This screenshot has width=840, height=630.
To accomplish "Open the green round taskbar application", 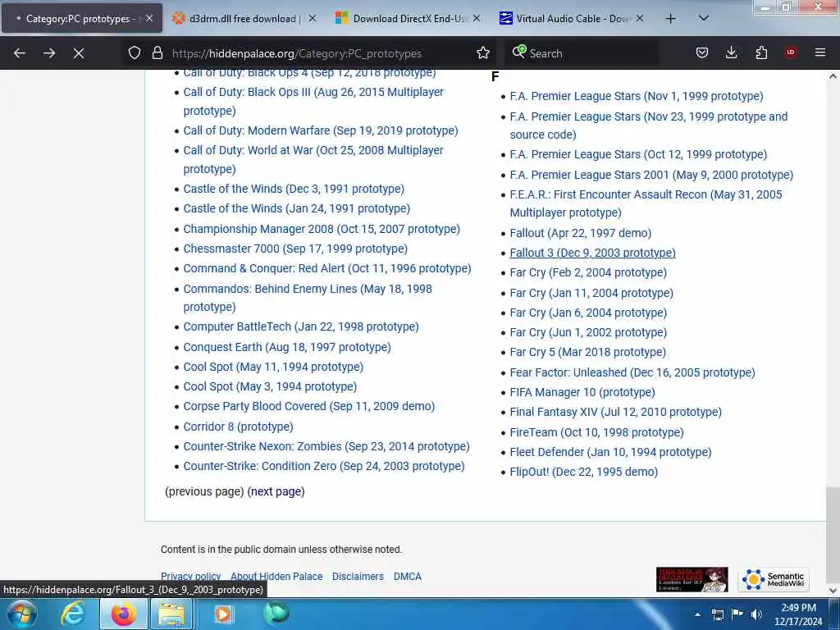I will tap(276, 614).
